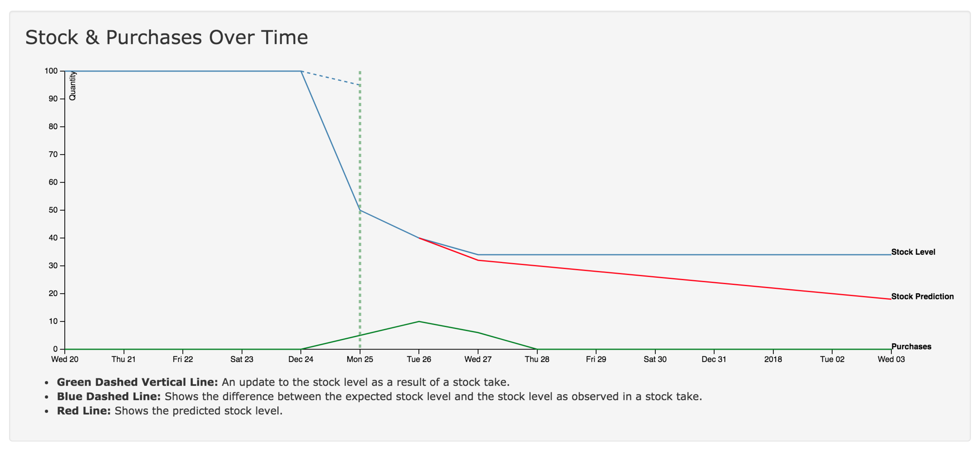The height and width of the screenshot is (453, 980).
Task: Select the Thu 28 date label
Action: point(537,359)
